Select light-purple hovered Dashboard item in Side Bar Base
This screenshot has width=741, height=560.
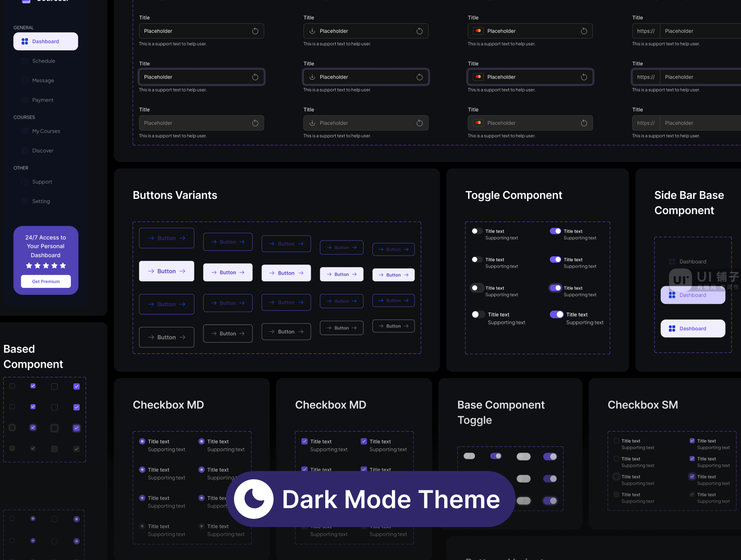(693, 295)
